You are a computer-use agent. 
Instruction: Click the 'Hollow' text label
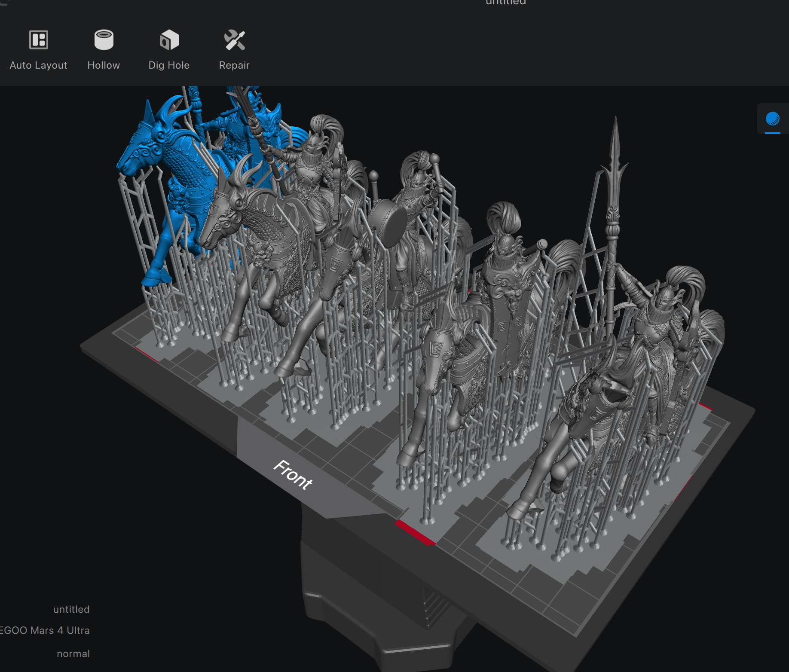tap(104, 65)
